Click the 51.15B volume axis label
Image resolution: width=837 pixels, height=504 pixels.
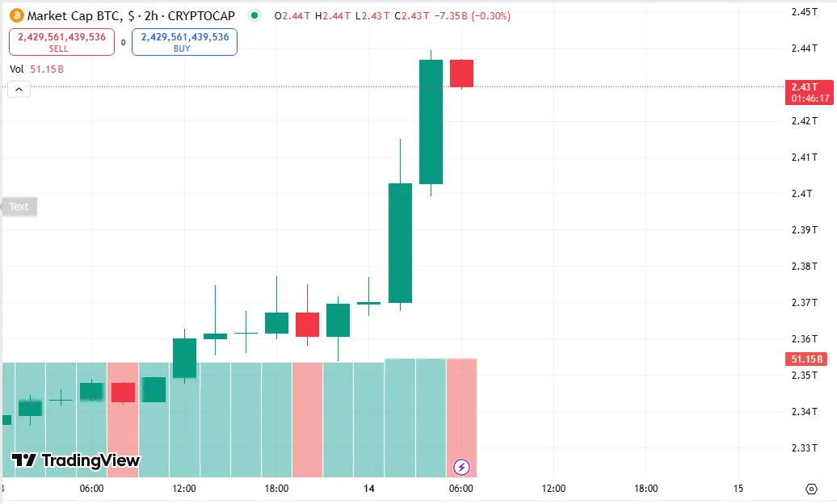[804, 359]
